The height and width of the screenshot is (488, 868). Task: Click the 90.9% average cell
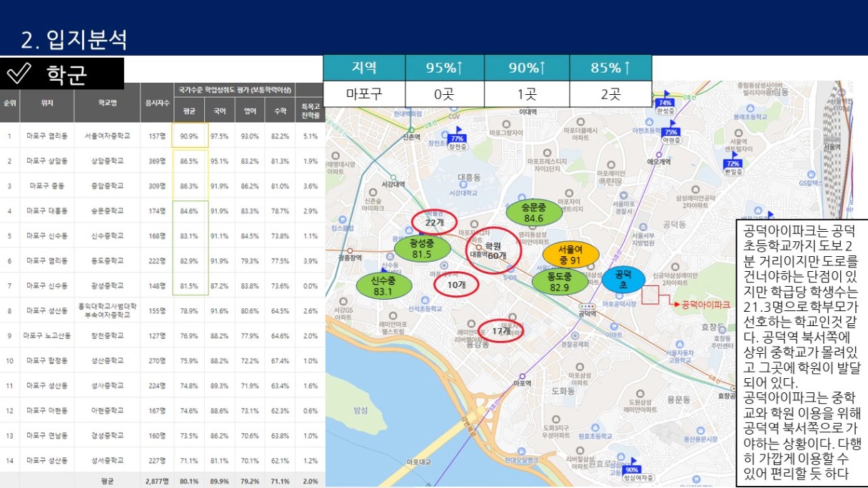190,136
